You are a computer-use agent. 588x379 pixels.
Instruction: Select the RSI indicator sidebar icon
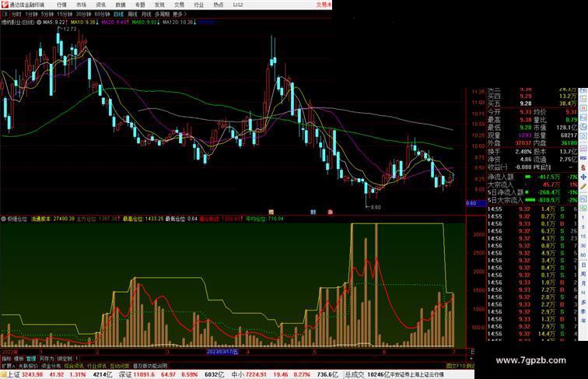[583, 158]
